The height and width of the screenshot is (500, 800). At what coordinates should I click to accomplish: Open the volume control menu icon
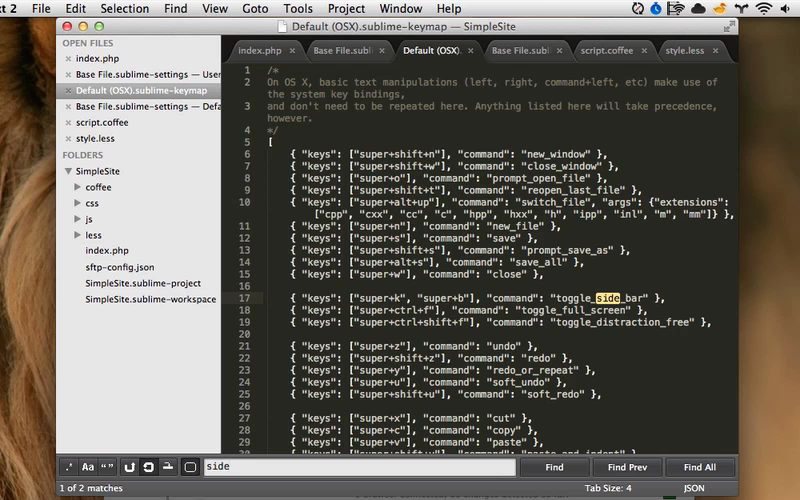785,8
